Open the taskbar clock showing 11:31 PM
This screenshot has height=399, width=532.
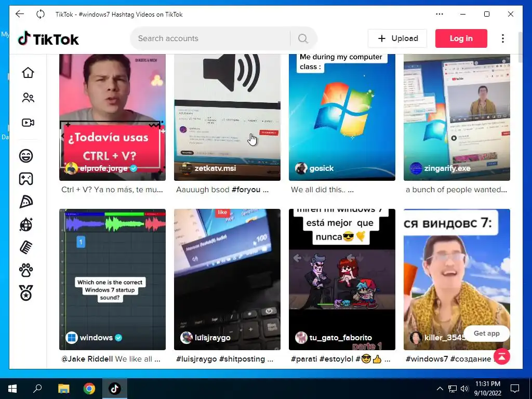click(x=487, y=389)
